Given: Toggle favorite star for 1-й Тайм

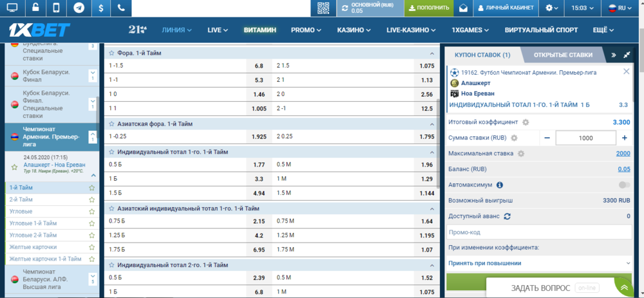Looking at the screenshot, I should point(91,188).
